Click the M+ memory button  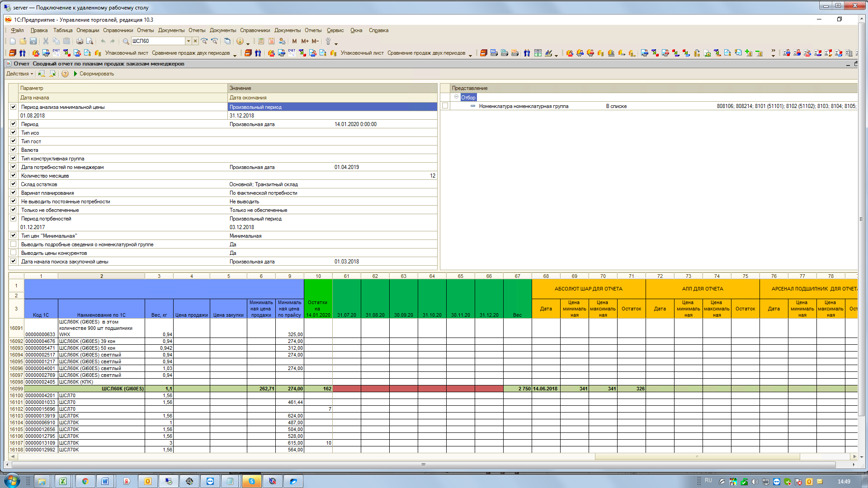[305, 41]
